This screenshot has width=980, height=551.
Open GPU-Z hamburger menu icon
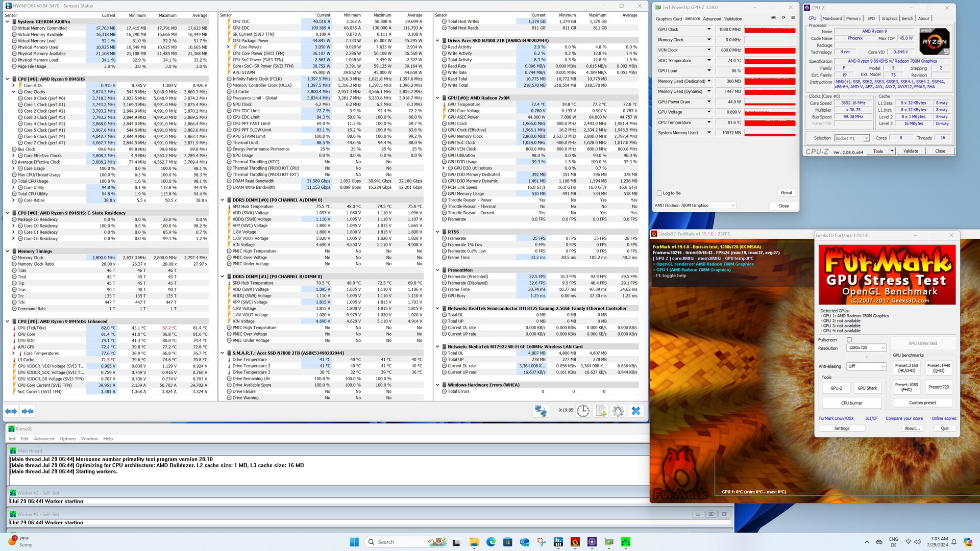point(793,18)
